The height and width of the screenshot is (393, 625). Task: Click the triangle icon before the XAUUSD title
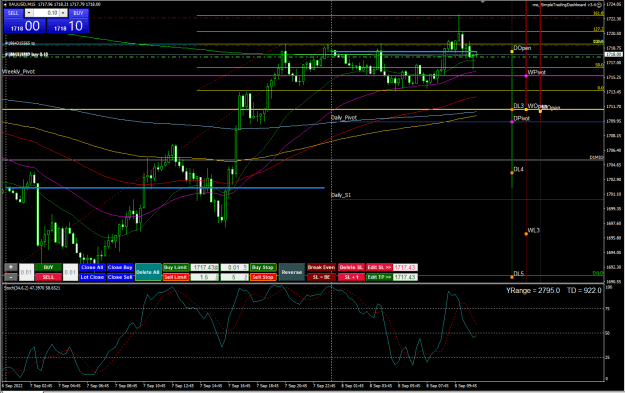click(5, 4)
